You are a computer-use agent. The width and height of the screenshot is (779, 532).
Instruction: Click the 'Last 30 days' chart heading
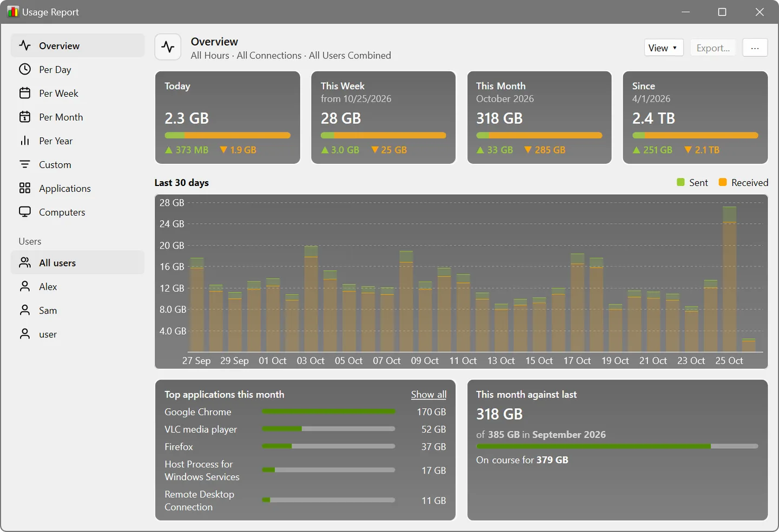tap(182, 183)
